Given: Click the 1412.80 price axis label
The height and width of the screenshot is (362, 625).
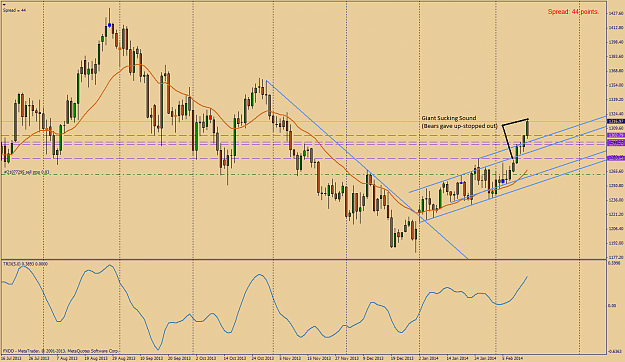Looking at the screenshot, I should click(x=615, y=28).
